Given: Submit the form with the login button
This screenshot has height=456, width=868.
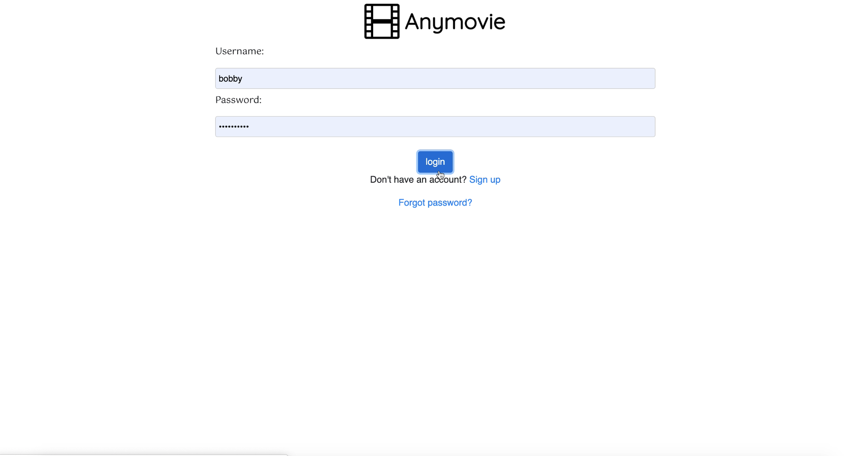Looking at the screenshot, I should pos(435,162).
